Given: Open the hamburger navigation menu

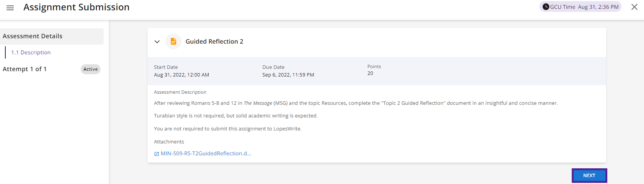Looking at the screenshot, I should click(10, 8).
